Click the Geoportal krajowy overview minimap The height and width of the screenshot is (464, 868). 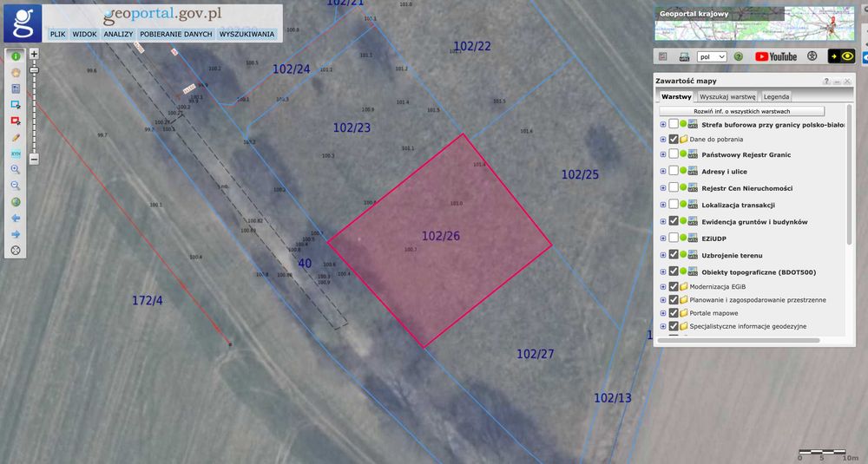pos(754,23)
